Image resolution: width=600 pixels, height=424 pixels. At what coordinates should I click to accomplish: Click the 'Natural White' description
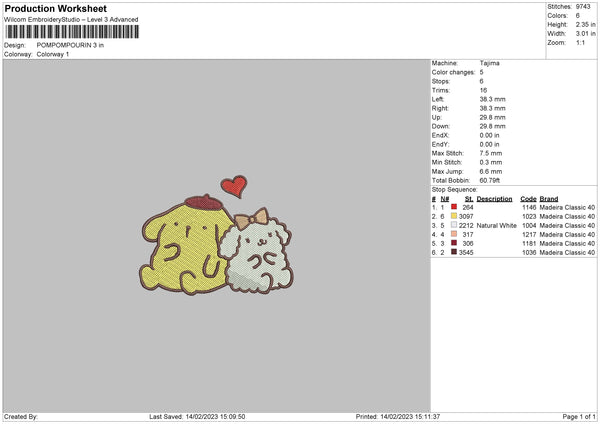(496, 225)
